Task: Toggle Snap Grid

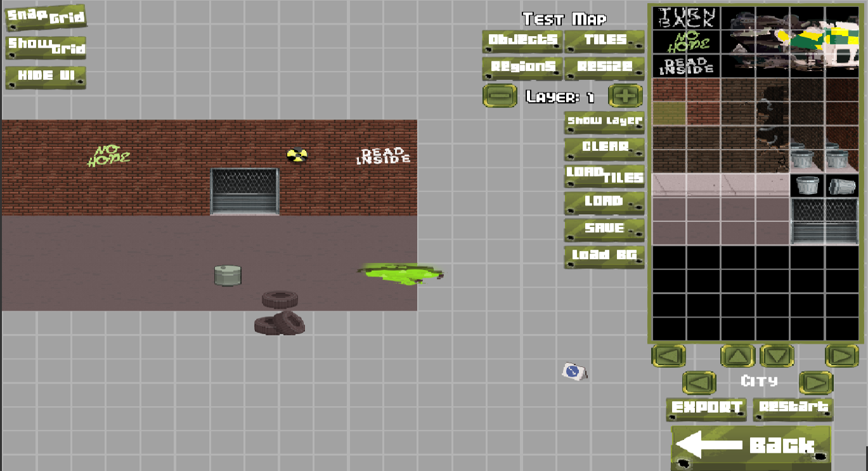Action: tap(46, 17)
